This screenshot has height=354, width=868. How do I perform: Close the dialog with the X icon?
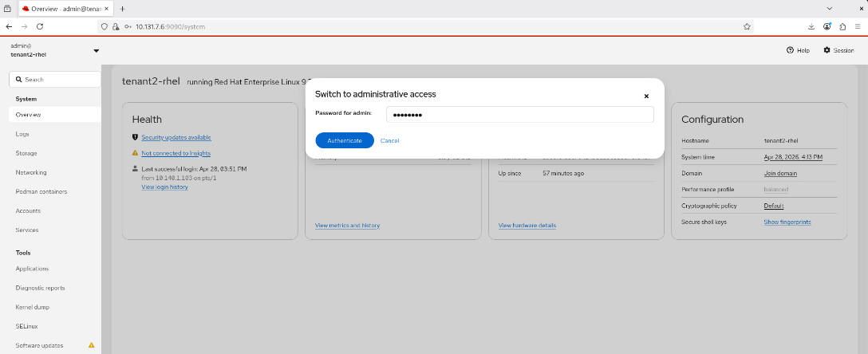pos(646,96)
